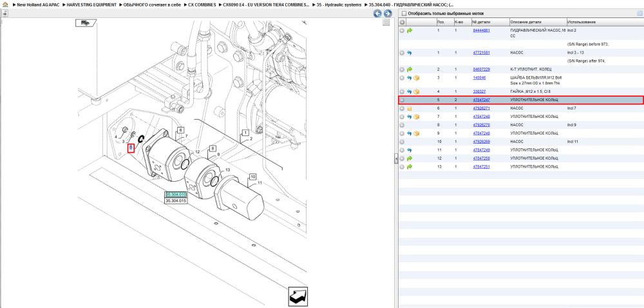
Task: Click the green arrow icon for part 84444861
Action: click(410, 31)
